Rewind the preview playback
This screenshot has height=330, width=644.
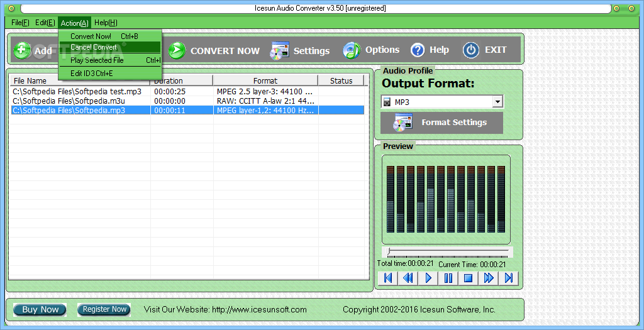point(408,278)
